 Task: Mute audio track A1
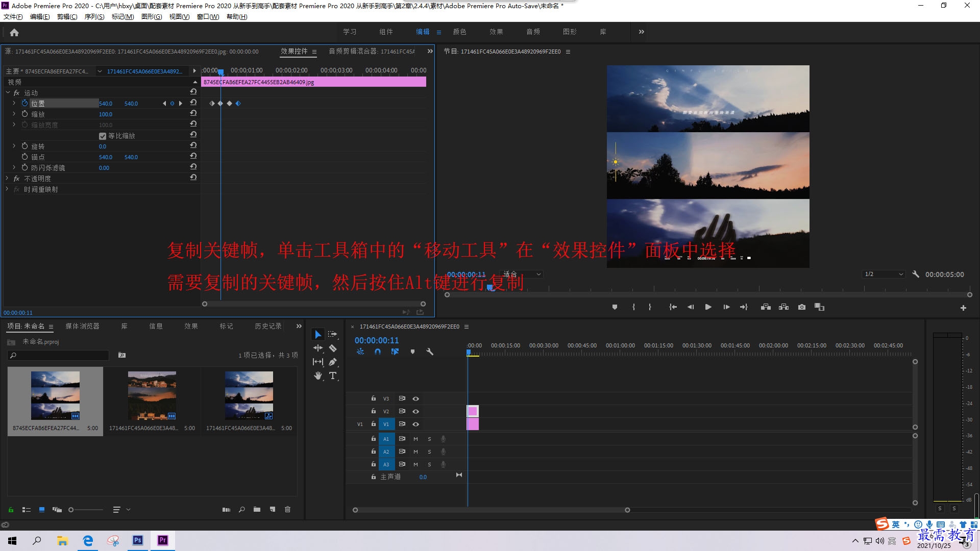pos(415,439)
